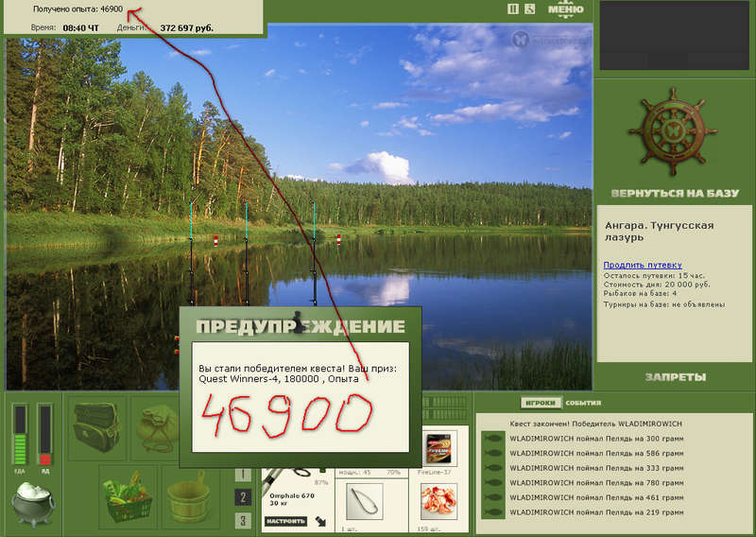Click the 08:40 ЧТ time value
This screenshot has height=537, width=756.
tap(80, 28)
